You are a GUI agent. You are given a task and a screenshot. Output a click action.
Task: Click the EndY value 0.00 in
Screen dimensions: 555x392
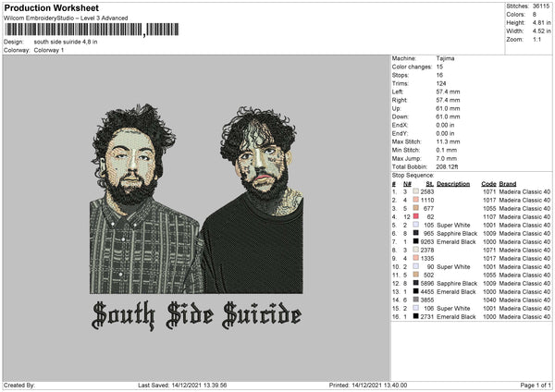[445, 133]
